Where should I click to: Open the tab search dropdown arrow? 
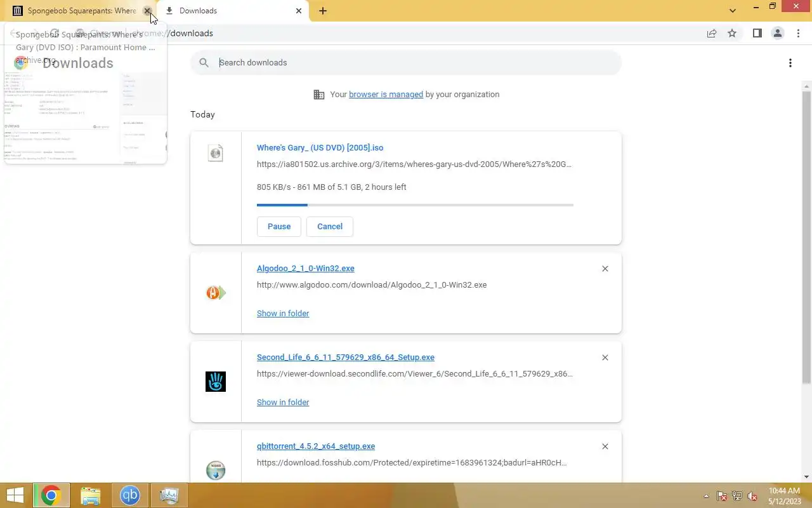(x=733, y=11)
